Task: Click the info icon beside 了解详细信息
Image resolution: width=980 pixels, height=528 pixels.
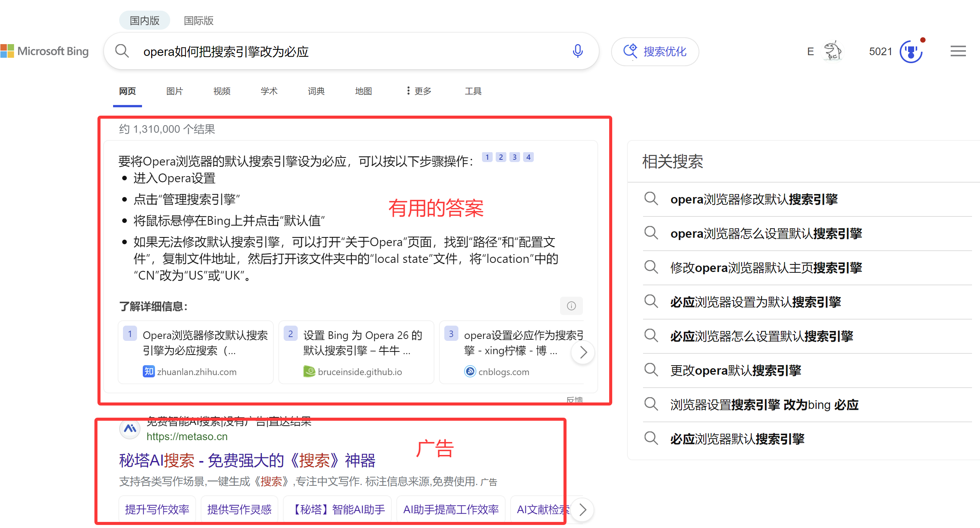Action: (x=571, y=306)
